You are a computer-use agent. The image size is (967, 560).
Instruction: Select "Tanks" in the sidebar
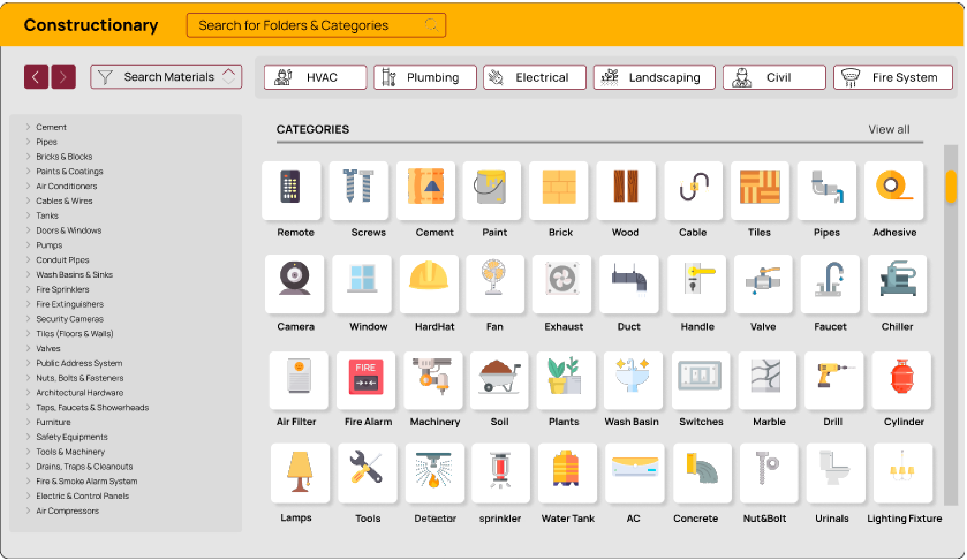(x=48, y=216)
